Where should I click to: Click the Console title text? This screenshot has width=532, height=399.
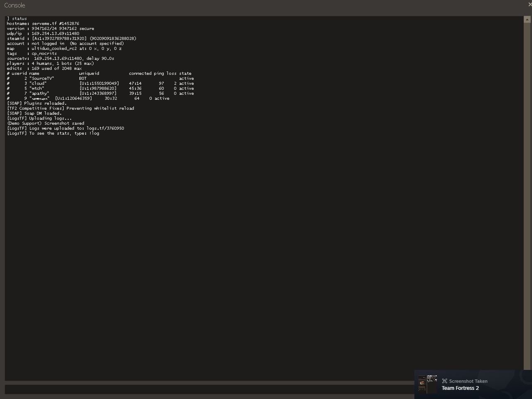point(15,5)
